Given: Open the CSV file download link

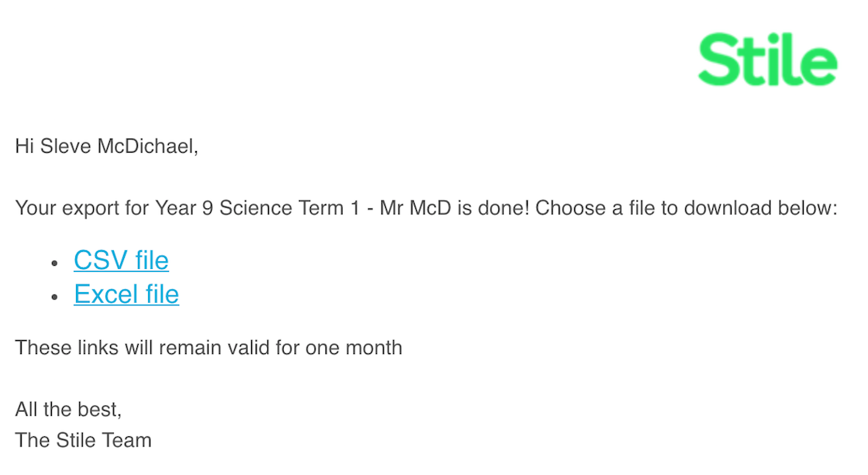Looking at the screenshot, I should [x=121, y=260].
